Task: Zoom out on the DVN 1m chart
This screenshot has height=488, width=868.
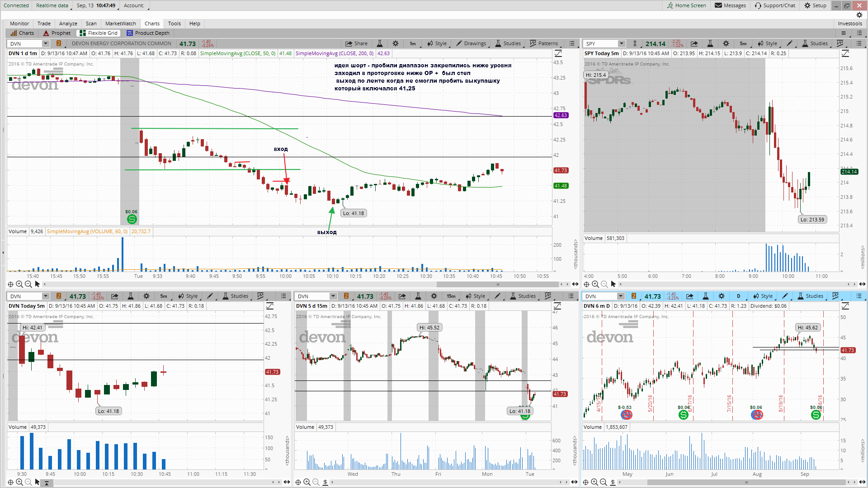Action: pyautogui.click(x=28, y=284)
